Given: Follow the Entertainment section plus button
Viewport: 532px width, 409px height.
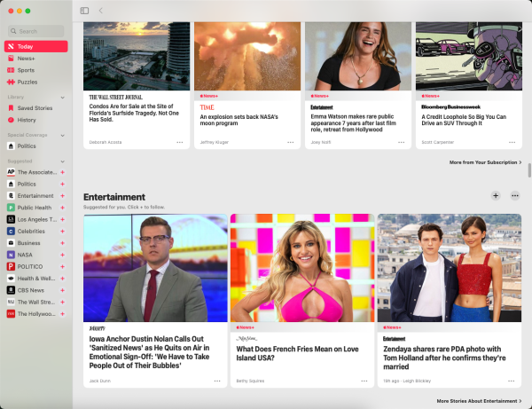Looking at the screenshot, I should (496, 196).
